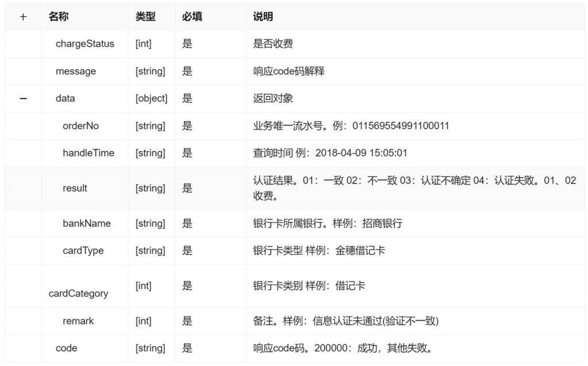588x366 pixels.
Task: Select the message field name
Action: (76, 72)
